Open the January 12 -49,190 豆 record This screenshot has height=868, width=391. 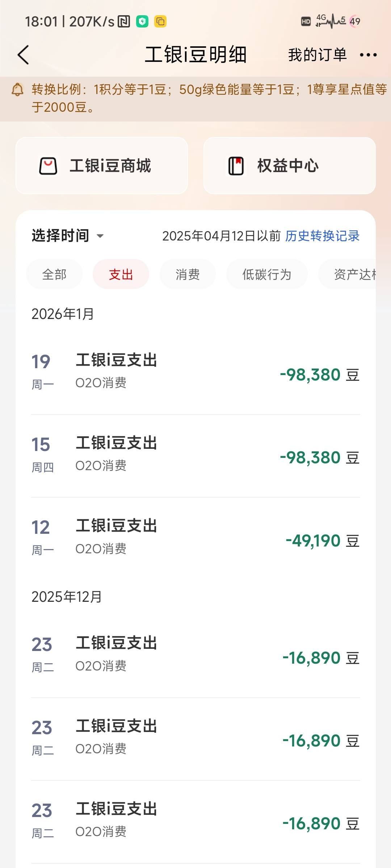[195, 539]
